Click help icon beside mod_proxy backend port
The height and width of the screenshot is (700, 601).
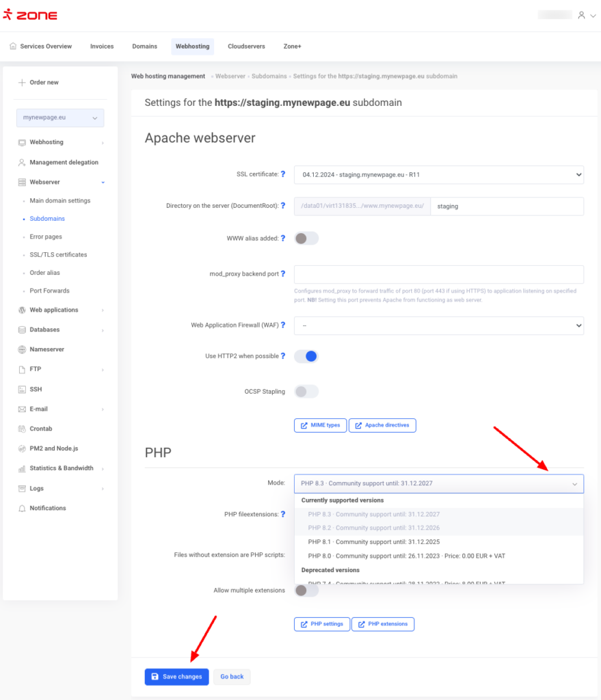[x=283, y=274]
